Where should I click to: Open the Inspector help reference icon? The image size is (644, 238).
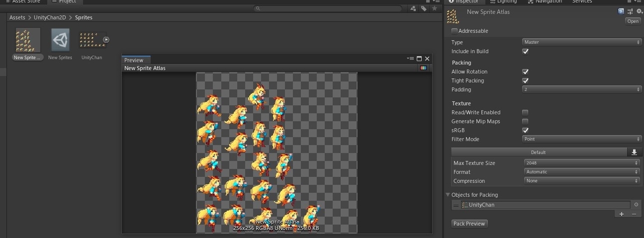coord(621,11)
